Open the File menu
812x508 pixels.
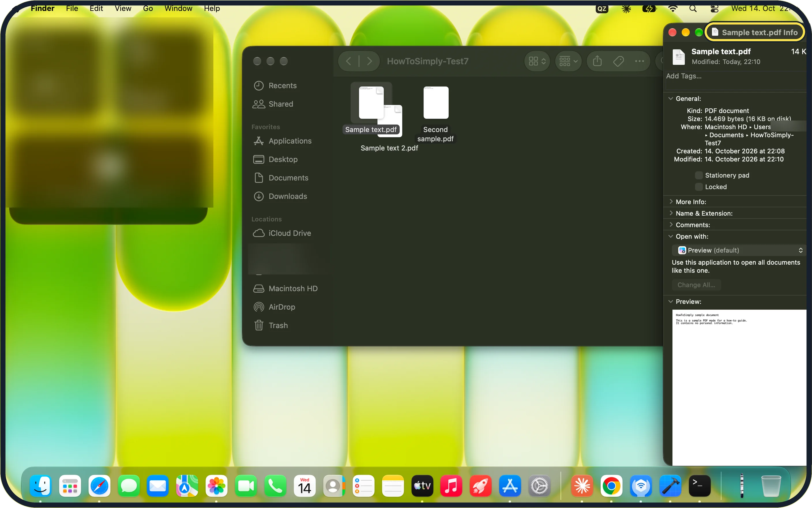tap(72, 8)
